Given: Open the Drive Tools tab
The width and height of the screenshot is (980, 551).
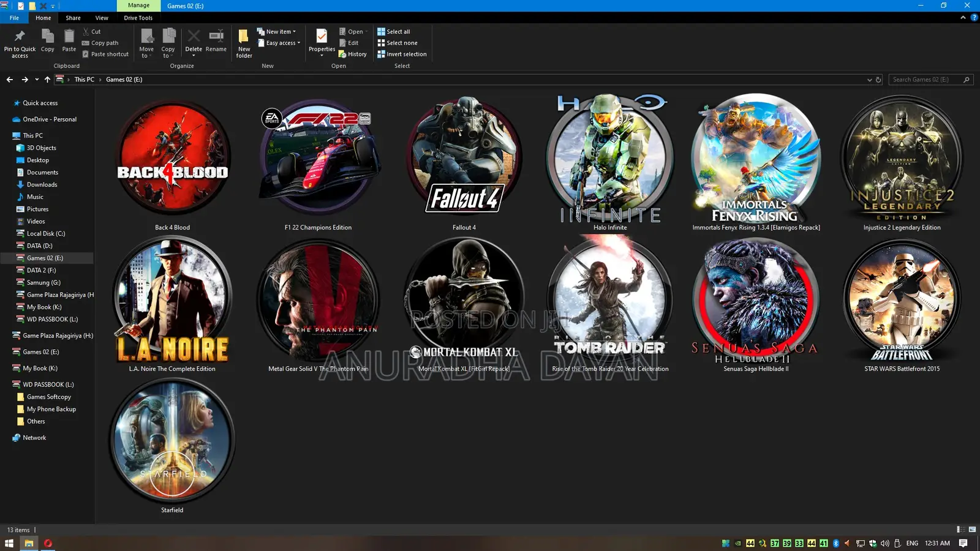Looking at the screenshot, I should tap(138, 18).
